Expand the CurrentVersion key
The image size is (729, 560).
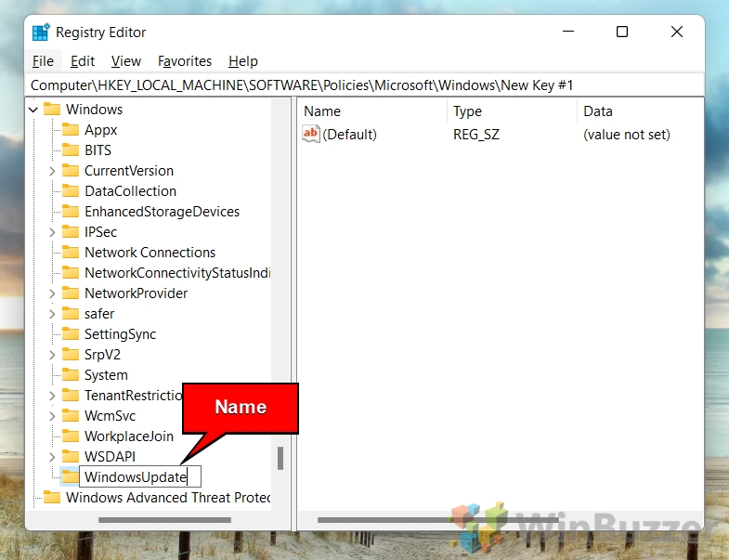point(52,171)
